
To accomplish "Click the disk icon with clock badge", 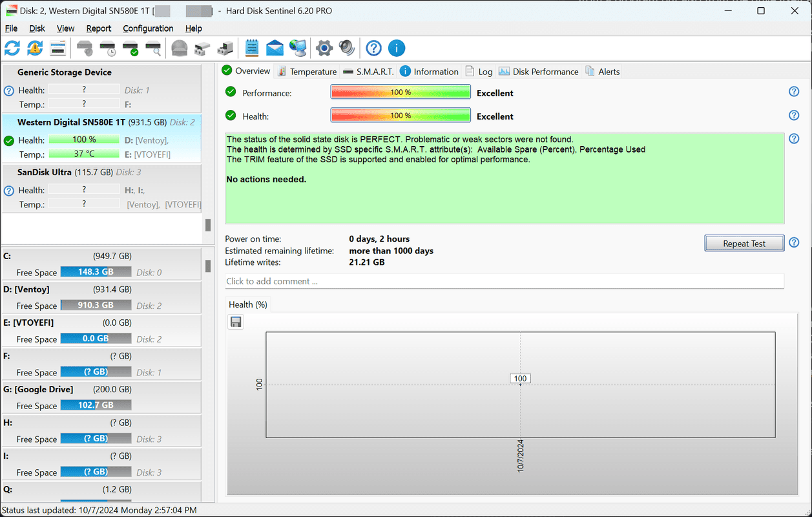I will pos(108,48).
